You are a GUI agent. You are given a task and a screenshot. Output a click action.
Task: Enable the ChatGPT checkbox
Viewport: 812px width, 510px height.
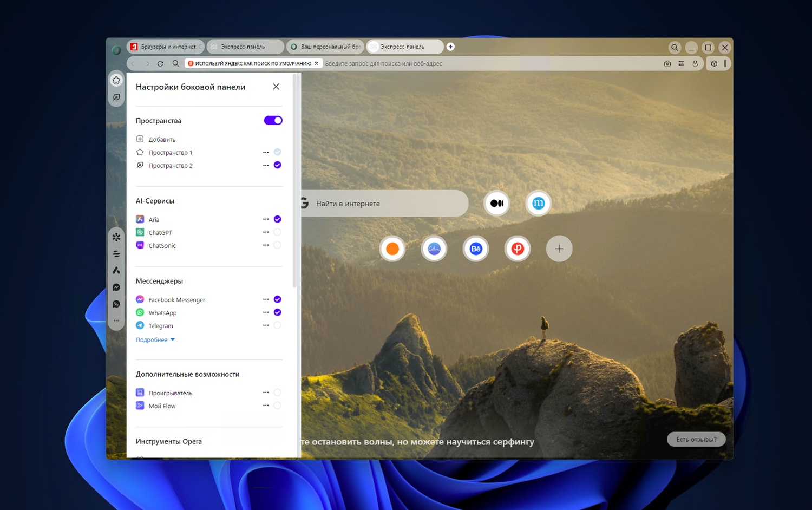pyautogui.click(x=277, y=232)
